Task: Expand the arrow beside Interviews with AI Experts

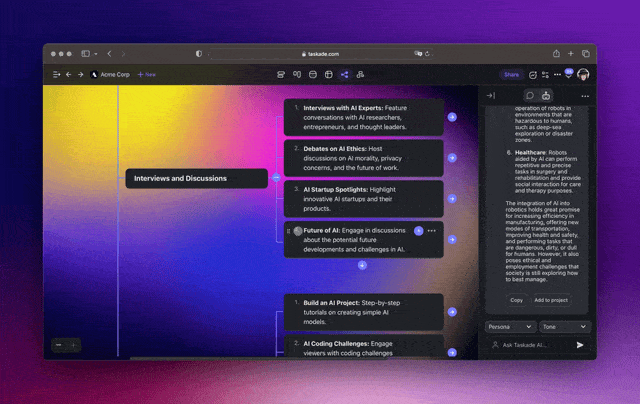Action: [452, 117]
